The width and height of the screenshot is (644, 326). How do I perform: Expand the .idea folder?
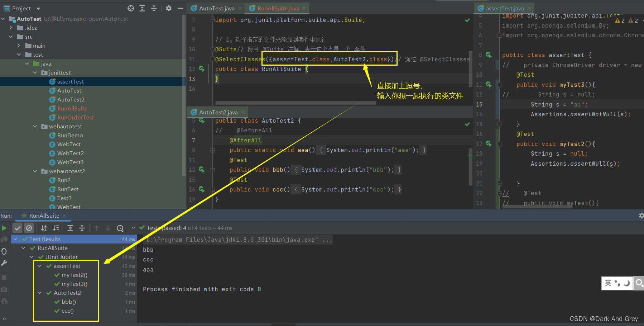pyautogui.click(x=11, y=28)
